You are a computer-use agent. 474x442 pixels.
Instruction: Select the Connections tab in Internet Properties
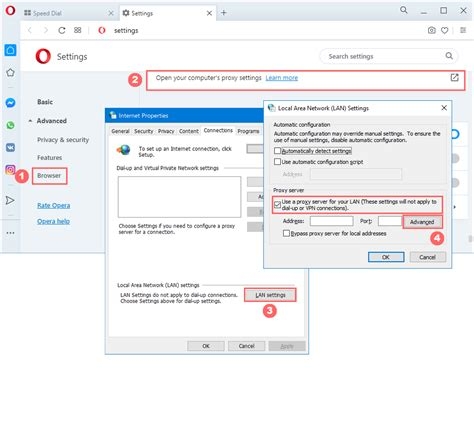click(x=218, y=130)
